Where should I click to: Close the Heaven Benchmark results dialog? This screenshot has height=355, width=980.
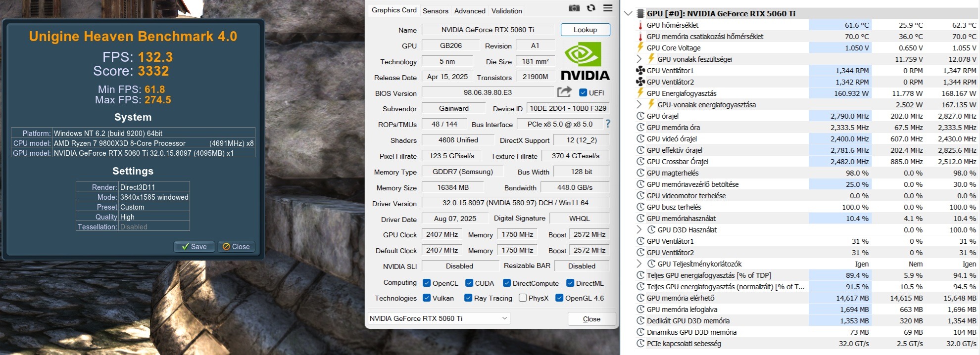[x=236, y=247]
